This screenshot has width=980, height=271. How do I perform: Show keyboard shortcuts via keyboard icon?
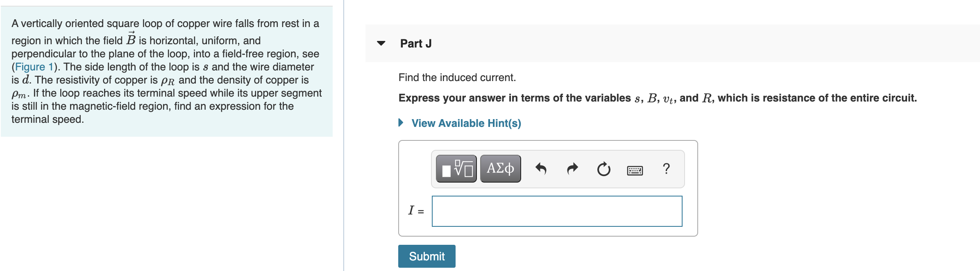[635, 170]
